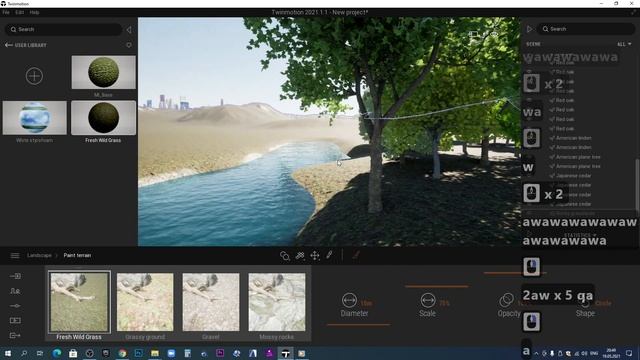
Task: Open the Windows Start menu
Action: pyautogui.click(x=7, y=353)
